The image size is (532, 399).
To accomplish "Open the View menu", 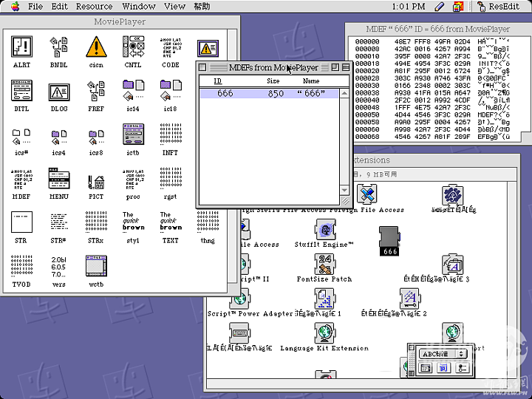I will [x=174, y=7].
